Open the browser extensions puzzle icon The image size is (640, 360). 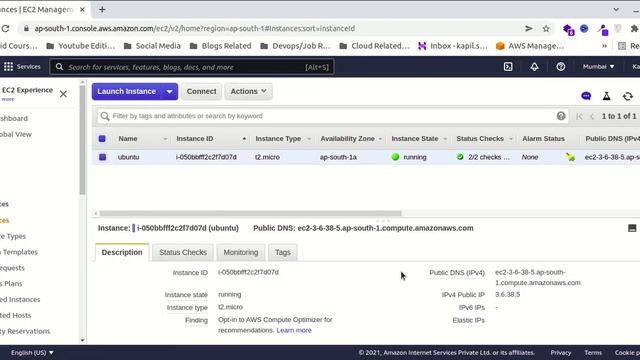[x=634, y=29]
